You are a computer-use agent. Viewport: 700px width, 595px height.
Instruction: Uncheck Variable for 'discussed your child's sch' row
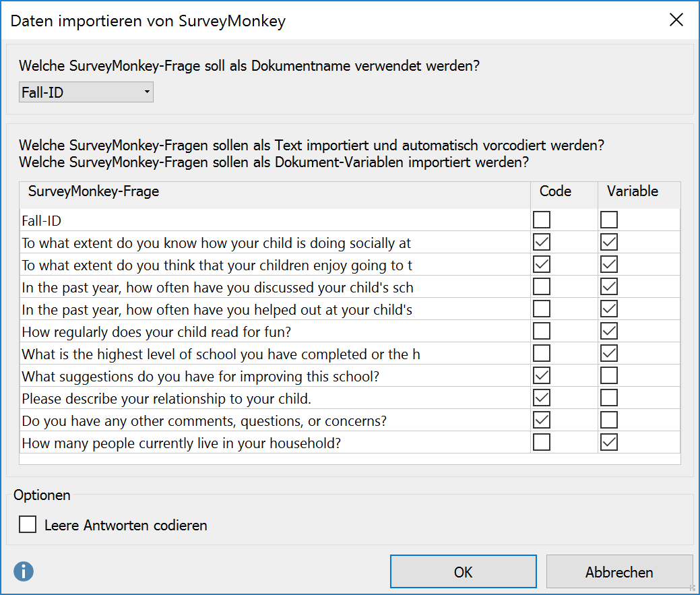pos(609,287)
